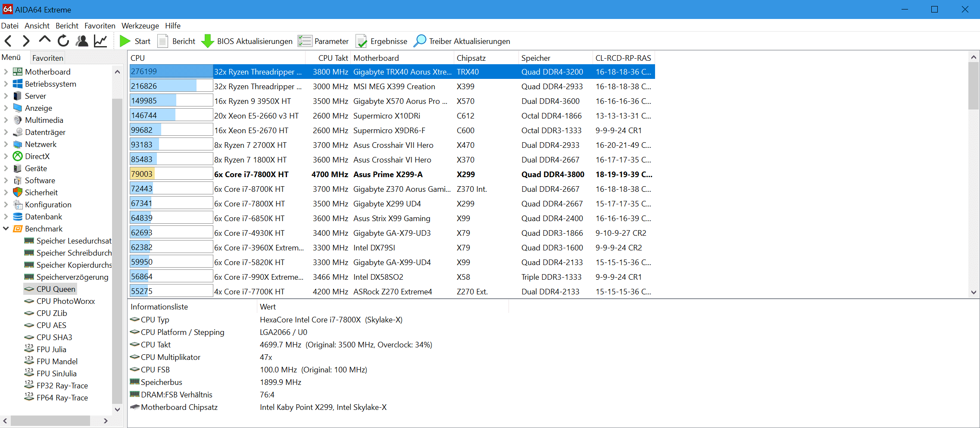Switch to the Menü sidebar tab

pos(11,57)
